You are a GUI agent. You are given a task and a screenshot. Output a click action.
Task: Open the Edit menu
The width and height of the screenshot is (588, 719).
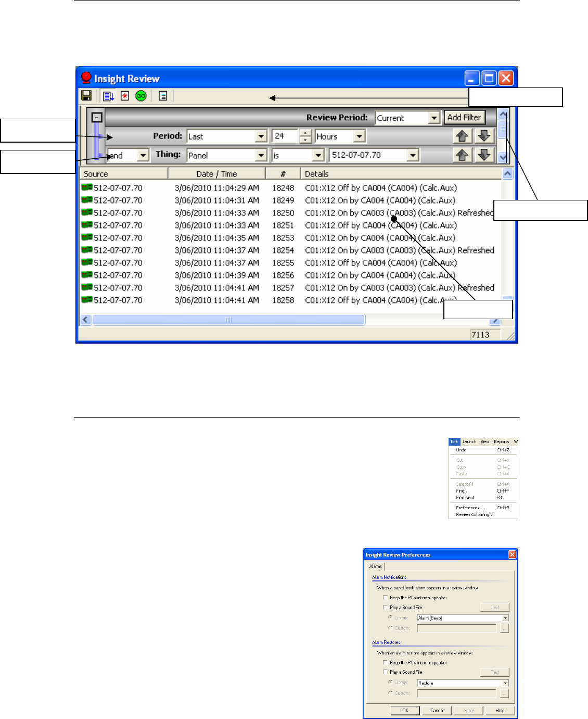pos(454,442)
